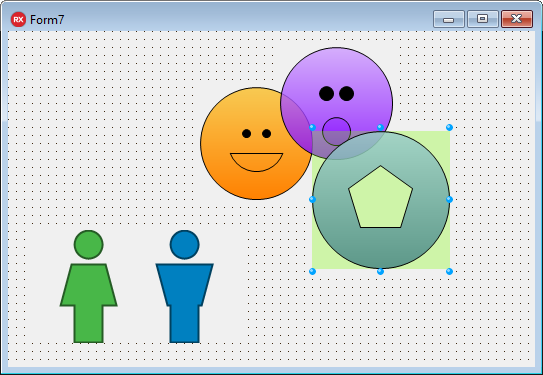The height and width of the screenshot is (375, 543).
Task: Click the right-middle selection handle
Action: click(449, 199)
